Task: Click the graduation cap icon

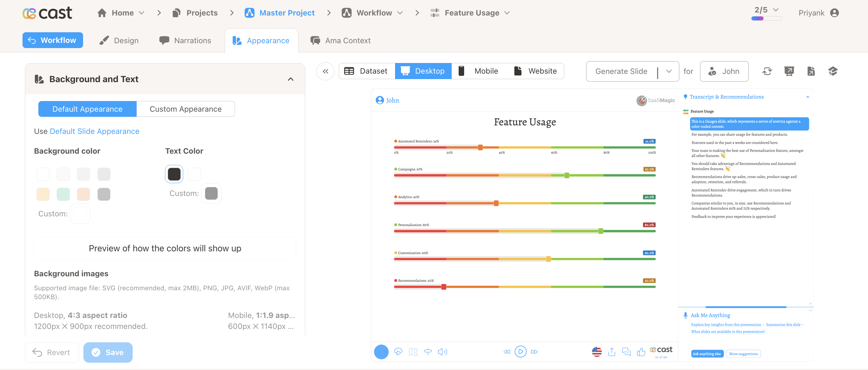Action: pyautogui.click(x=833, y=71)
